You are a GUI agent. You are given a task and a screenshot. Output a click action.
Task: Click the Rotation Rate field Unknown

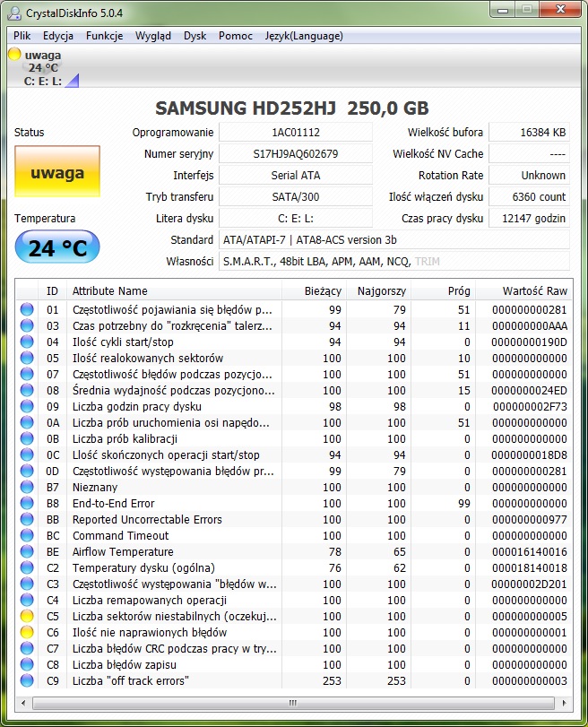[x=529, y=176]
